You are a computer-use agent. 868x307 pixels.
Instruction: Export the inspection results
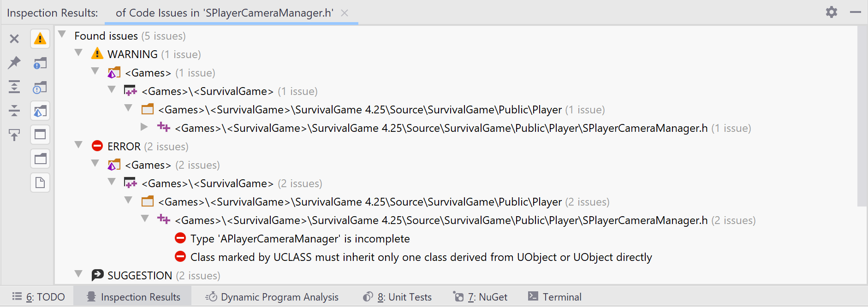[14, 135]
